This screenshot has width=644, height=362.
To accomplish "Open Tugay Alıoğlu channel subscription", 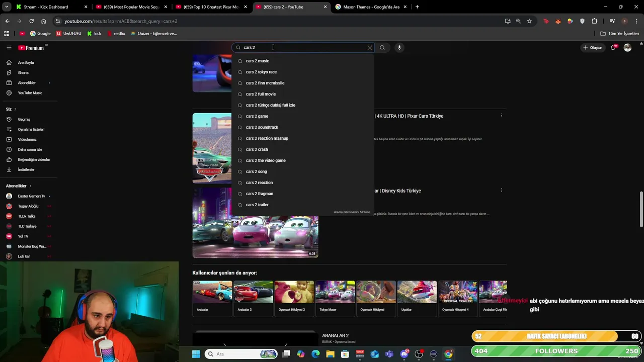I will pyautogui.click(x=28, y=206).
